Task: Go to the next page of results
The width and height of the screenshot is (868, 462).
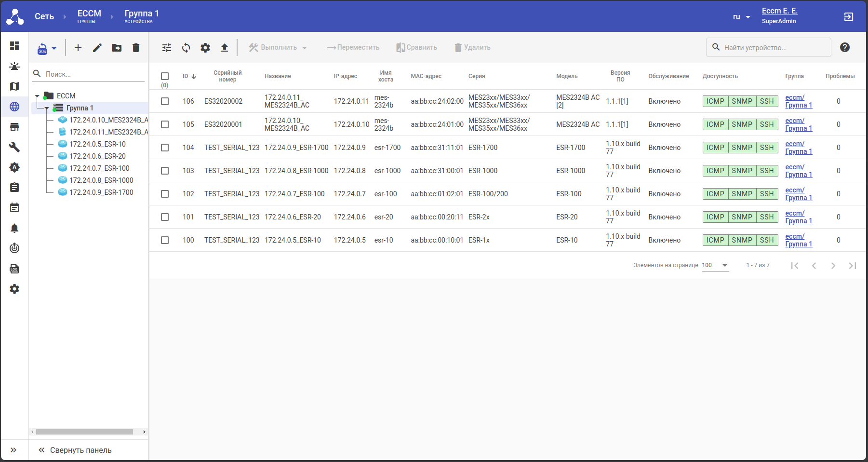Action: pos(833,266)
